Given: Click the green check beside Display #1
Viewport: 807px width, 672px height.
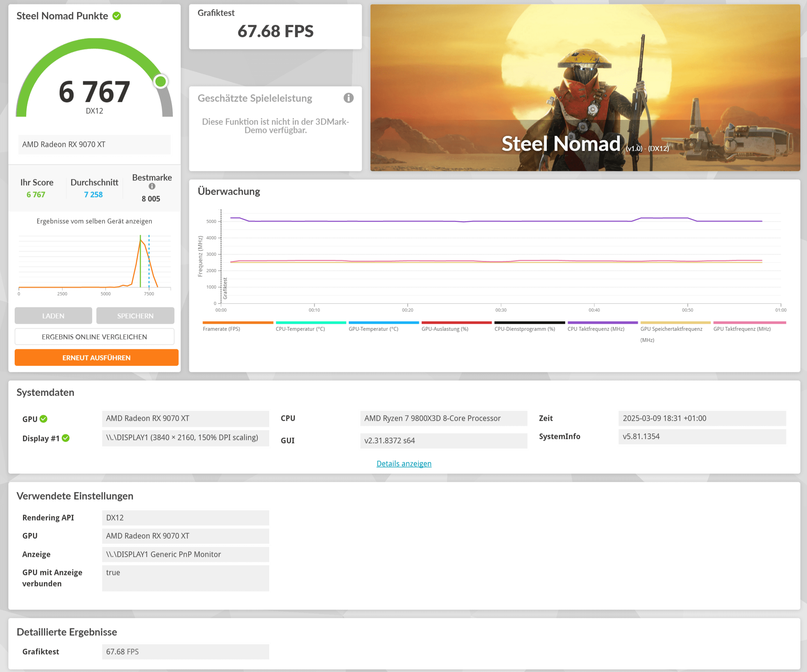Looking at the screenshot, I should tap(66, 438).
